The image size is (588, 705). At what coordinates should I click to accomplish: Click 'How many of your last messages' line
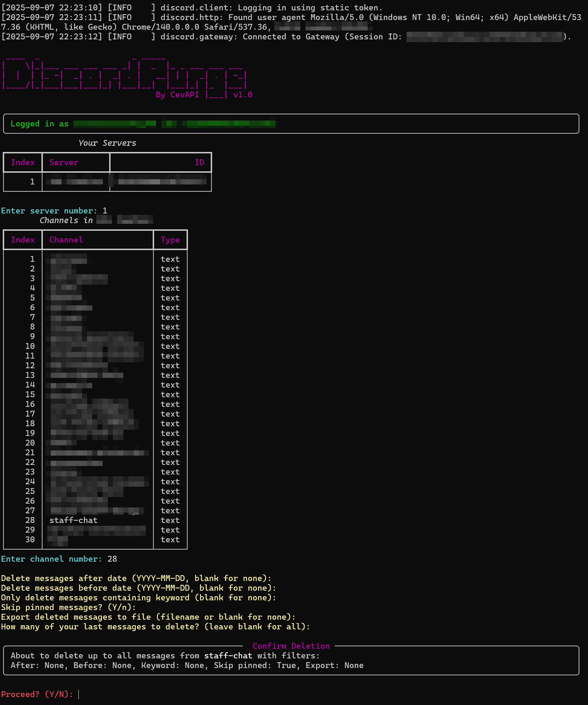155,627
